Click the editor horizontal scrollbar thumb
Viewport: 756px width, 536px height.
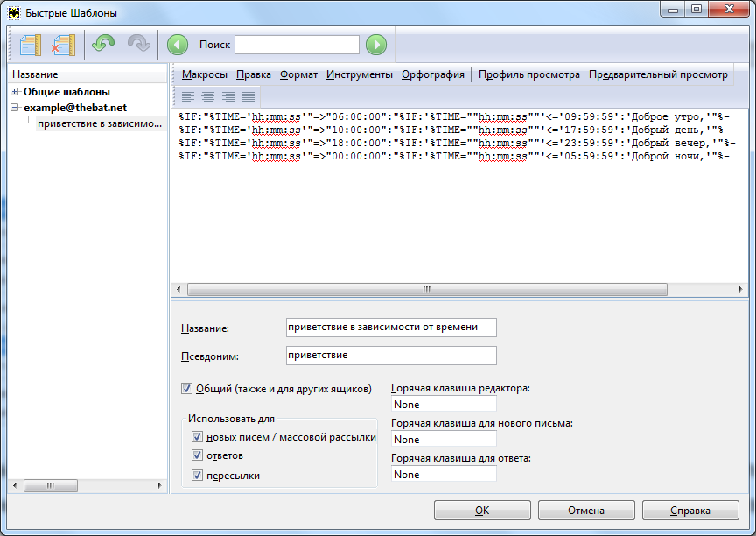pyautogui.click(x=427, y=290)
